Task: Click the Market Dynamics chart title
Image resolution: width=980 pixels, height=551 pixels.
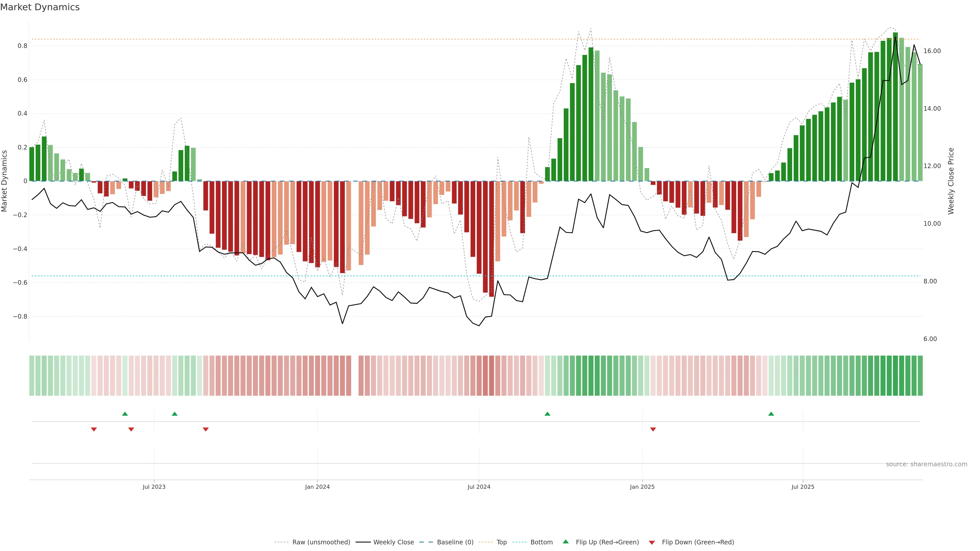Action: click(40, 7)
